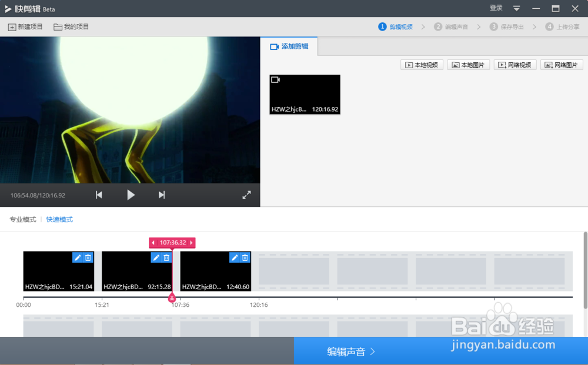Image resolution: width=588 pixels, height=365 pixels.
Task: Click the 新建项目 new project button
Action: (25, 27)
